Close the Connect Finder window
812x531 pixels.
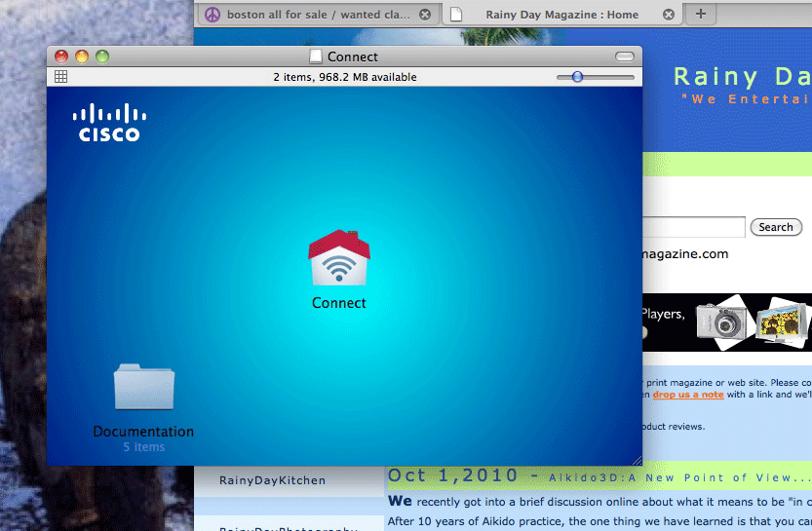[x=61, y=57]
